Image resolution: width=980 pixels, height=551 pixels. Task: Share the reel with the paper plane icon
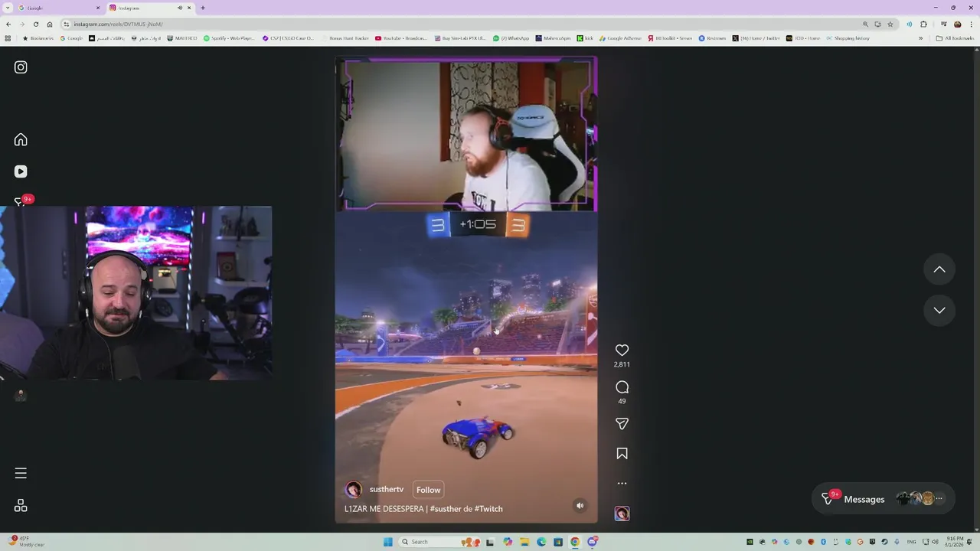click(622, 423)
